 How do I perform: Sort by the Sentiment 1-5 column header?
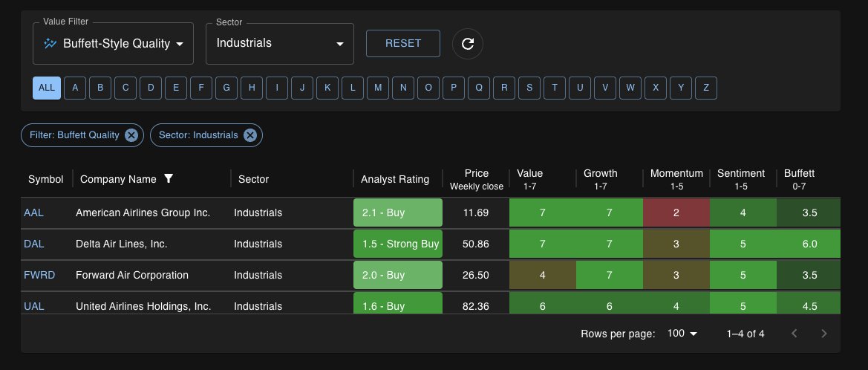pyautogui.click(x=741, y=180)
